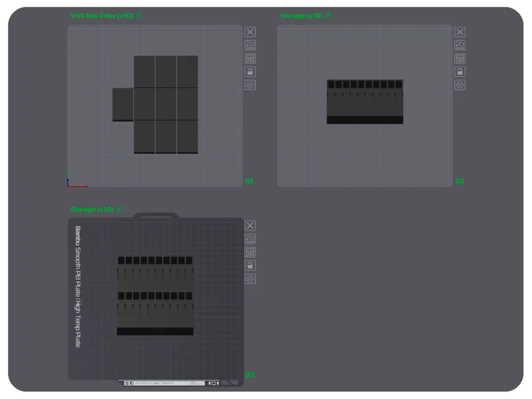Remove objects from Storage (x20) plate
The image size is (532, 399).
250,226
